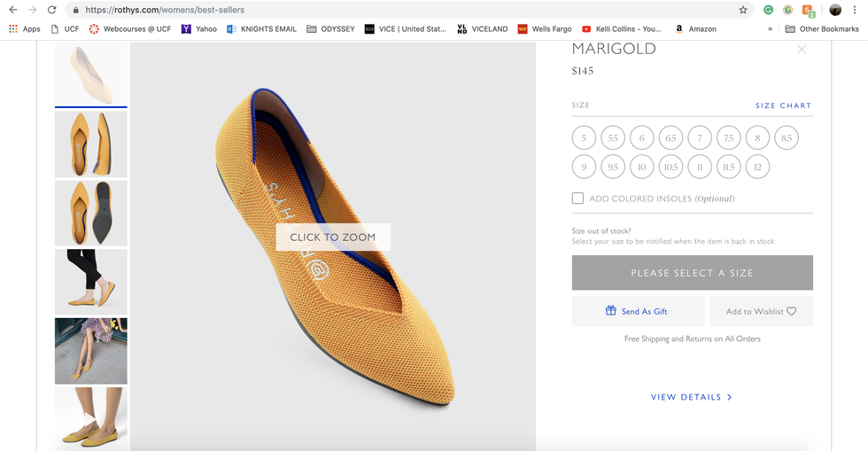The width and height of the screenshot is (868, 451).
Task: Show hidden bookmarks via double chevron
Action: click(x=770, y=28)
